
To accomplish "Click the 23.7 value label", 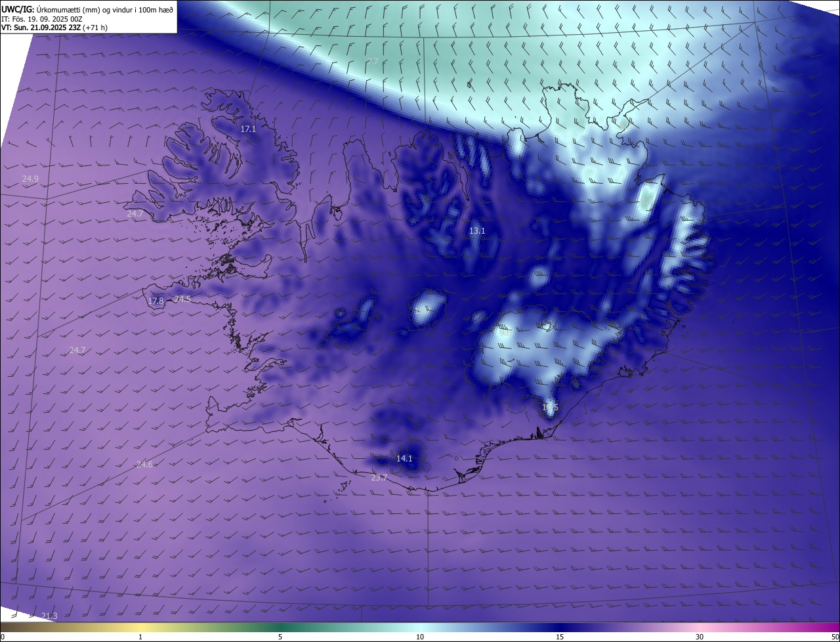I will (379, 477).
